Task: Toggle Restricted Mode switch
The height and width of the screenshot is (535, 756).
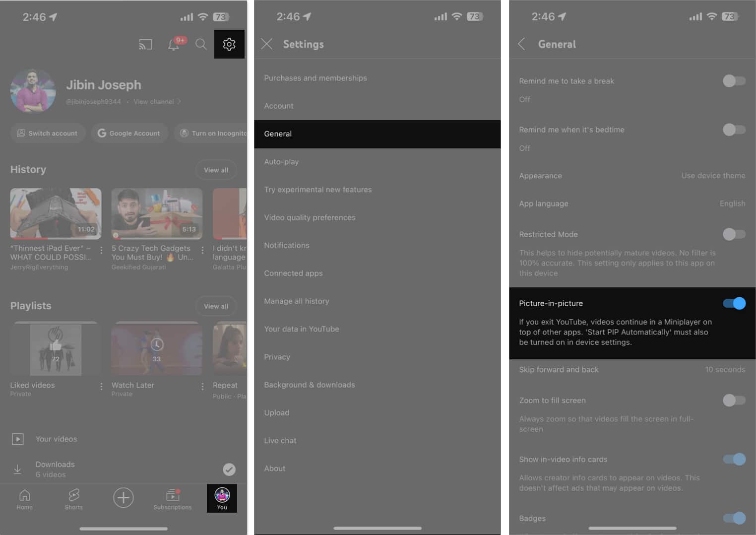Action: (x=734, y=234)
